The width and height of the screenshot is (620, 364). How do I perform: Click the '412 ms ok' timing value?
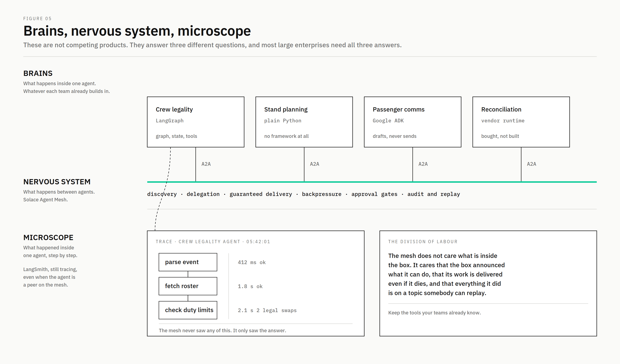tap(252, 262)
